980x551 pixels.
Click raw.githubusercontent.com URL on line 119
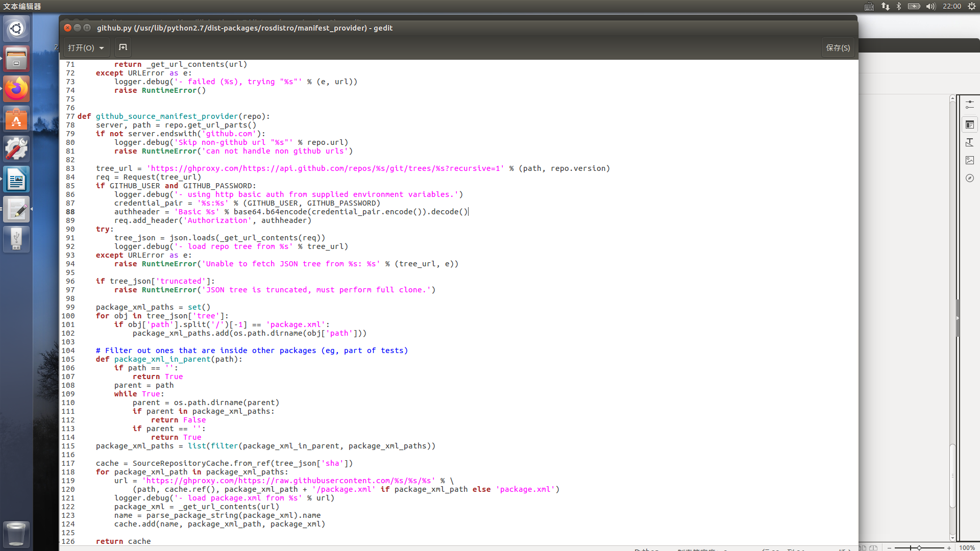tap(289, 481)
